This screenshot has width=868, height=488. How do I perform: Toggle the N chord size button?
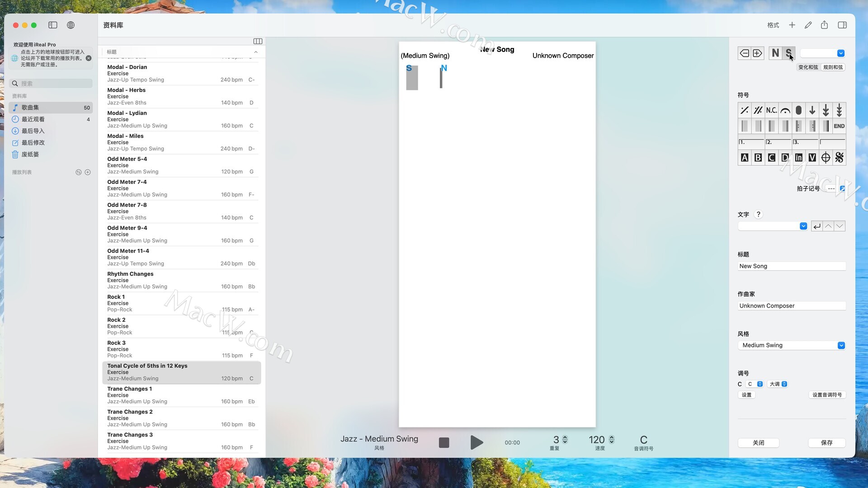(x=775, y=53)
